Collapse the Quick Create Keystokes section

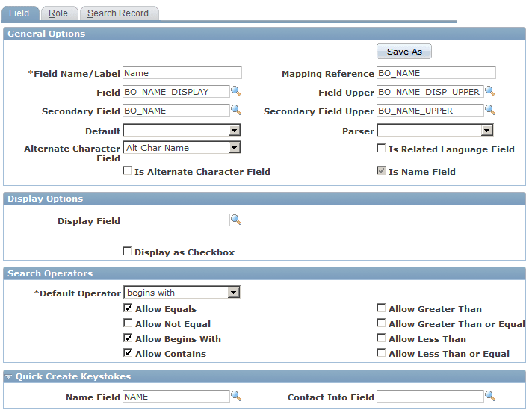9,376
